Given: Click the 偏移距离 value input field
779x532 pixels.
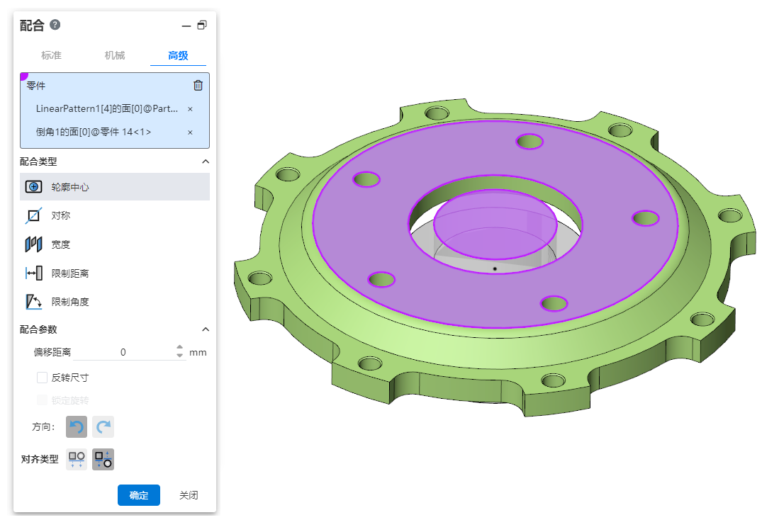Looking at the screenshot, I should coord(123,352).
